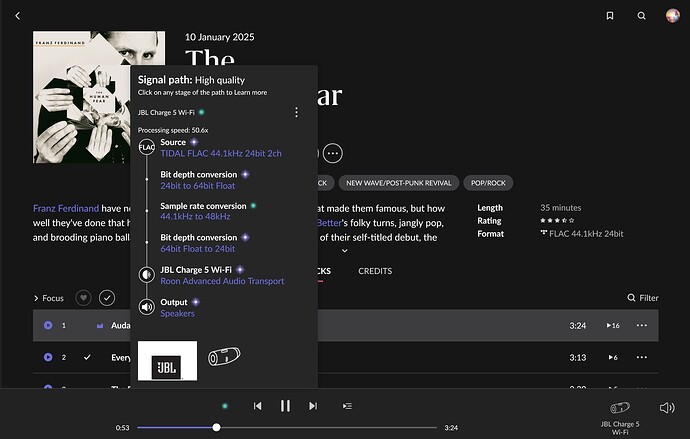
Task: Click the track 2 play count 6
Action: (x=613, y=357)
